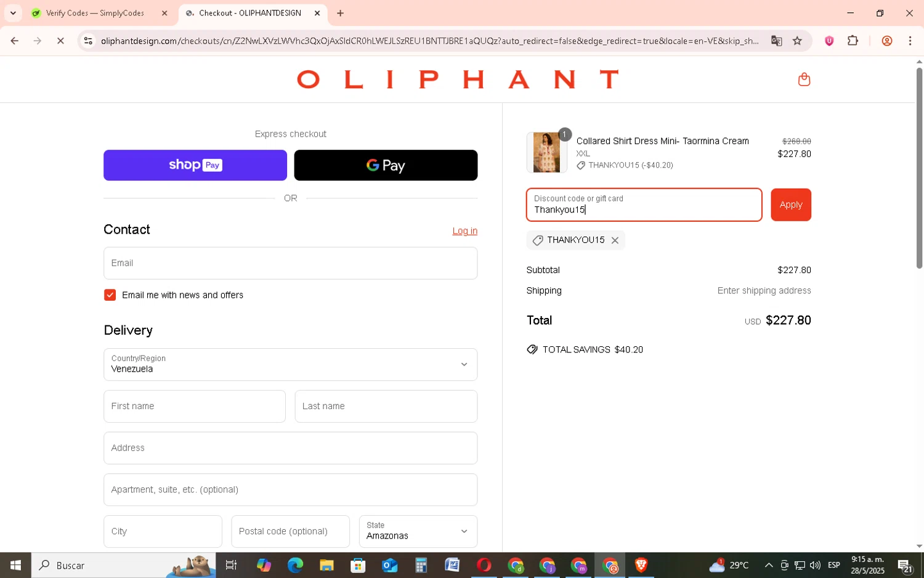Image resolution: width=924 pixels, height=578 pixels.
Task: Open Microsoft Store from taskbar
Action: point(358,565)
